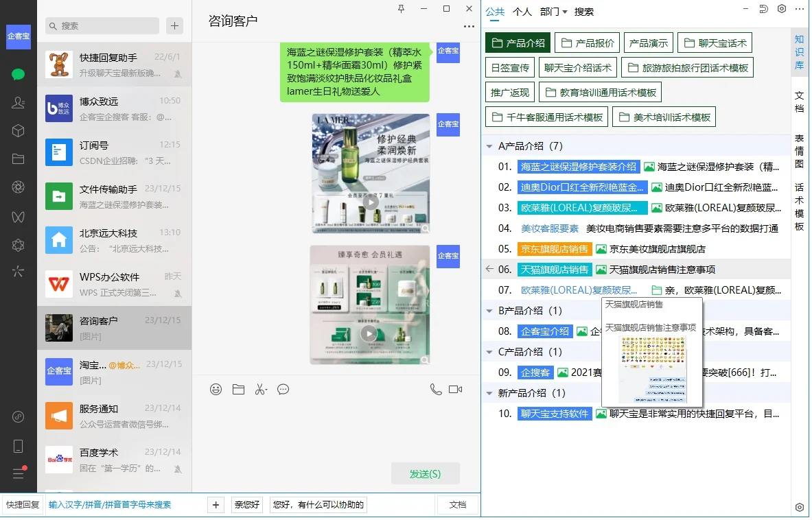Collapse the C产品介绍 group
Viewport: 812px width, 520px height.
(490, 353)
